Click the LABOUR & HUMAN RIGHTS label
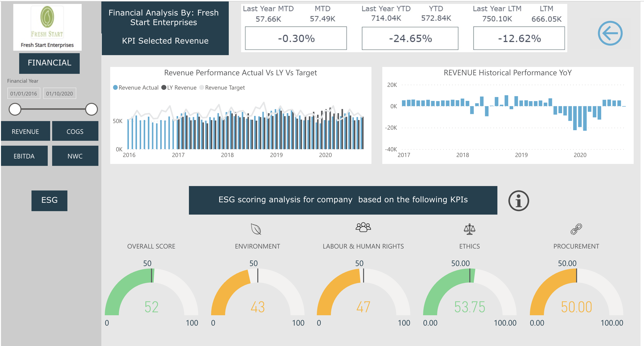 363,246
